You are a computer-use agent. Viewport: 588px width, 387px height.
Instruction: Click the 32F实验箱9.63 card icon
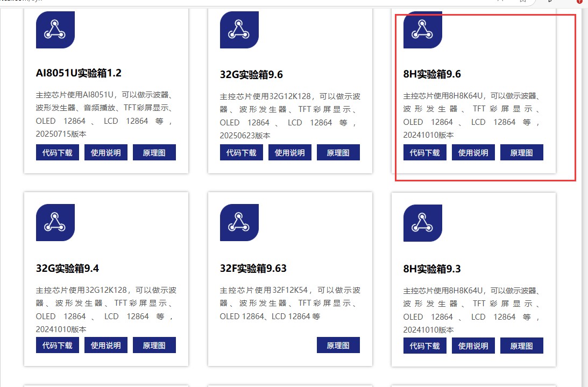tap(239, 223)
